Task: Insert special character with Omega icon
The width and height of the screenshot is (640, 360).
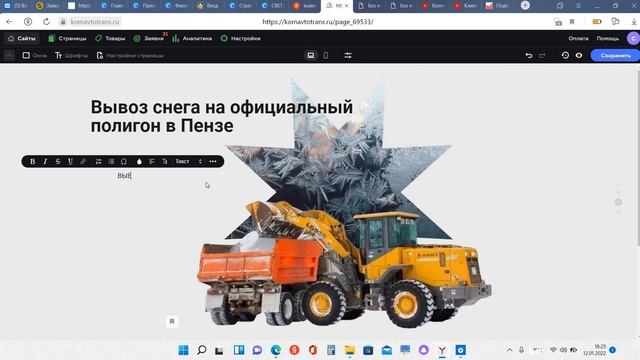Action: (x=124, y=162)
